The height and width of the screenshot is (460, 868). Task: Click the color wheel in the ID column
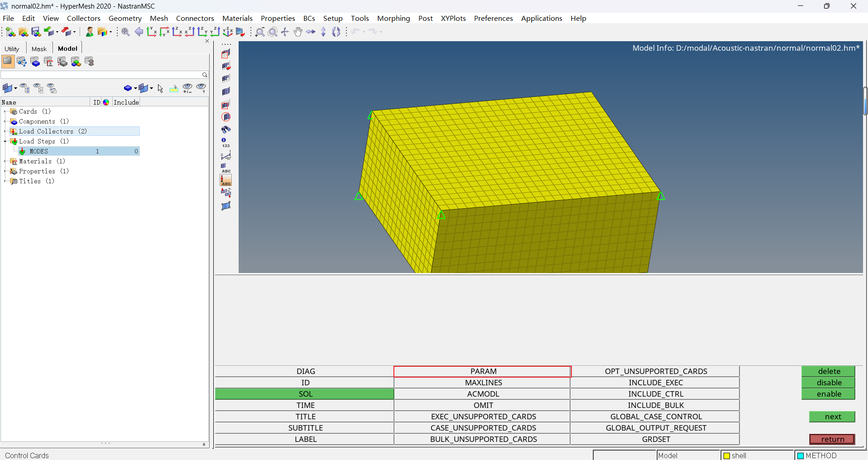pos(106,102)
